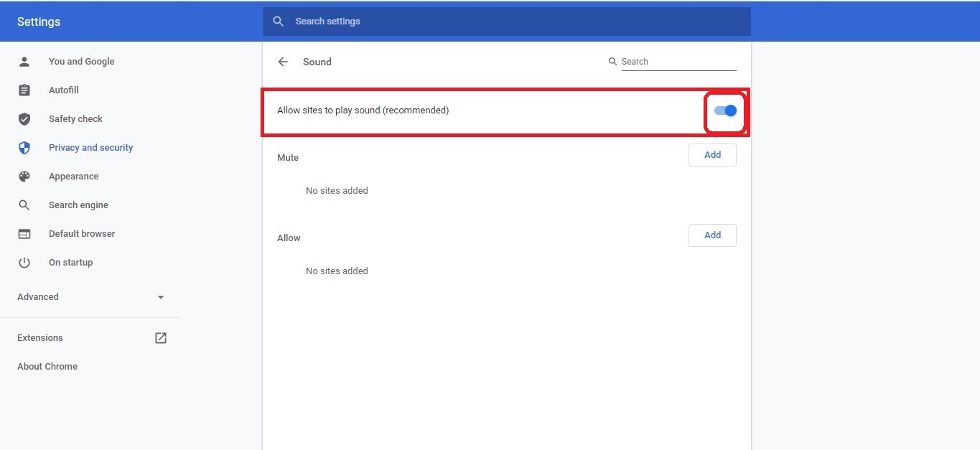Screen dimensions: 980x450
Task: Click the search magnifier inside Search settings bar
Action: (x=279, y=21)
